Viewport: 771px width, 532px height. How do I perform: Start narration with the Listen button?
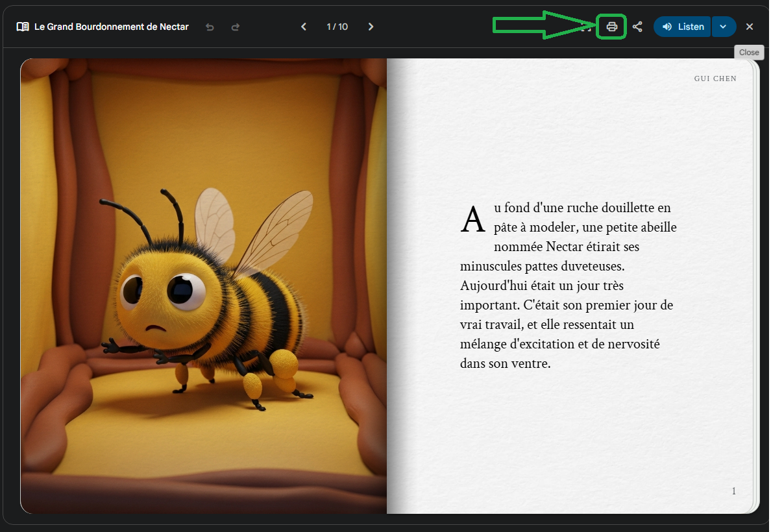[x=683, y=27]
